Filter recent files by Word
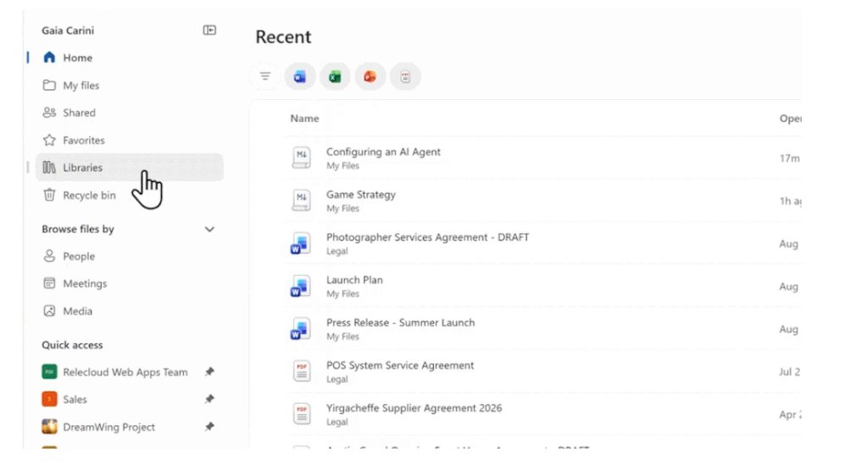868x465 pixels. point(299,76)
